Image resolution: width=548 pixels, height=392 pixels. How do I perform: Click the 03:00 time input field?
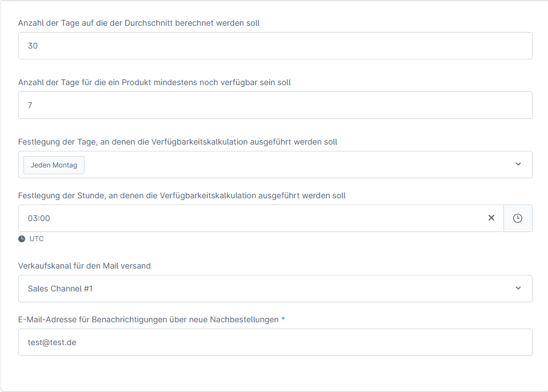coord(251,218)
